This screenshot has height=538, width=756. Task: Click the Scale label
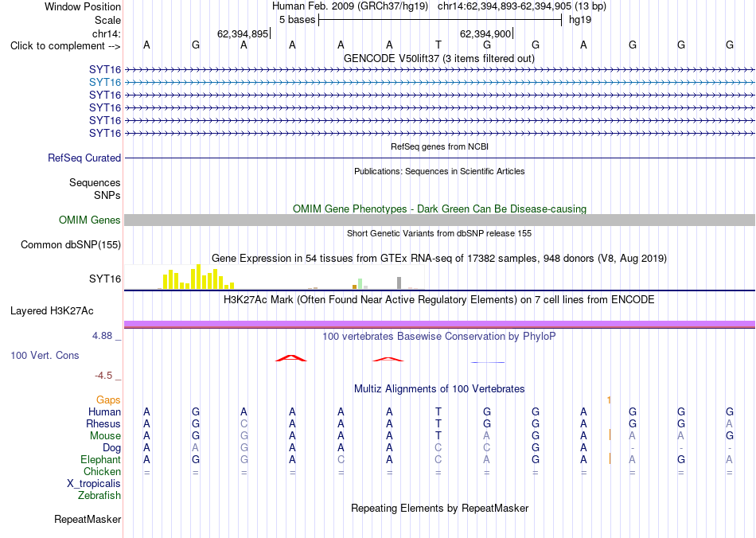click(x=108, y=20)
